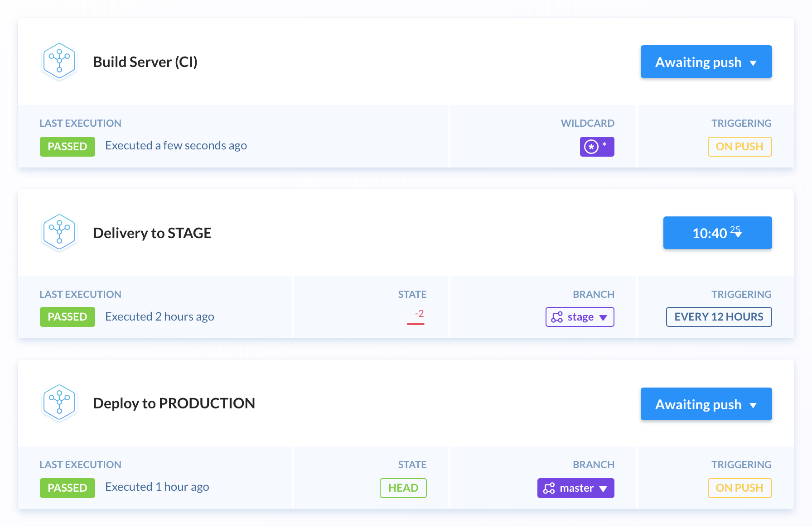Viewport: 812px width, 527px height.
Task: Open the Deploy to PRODUCTION pipeline title
Action: [174, 403]
